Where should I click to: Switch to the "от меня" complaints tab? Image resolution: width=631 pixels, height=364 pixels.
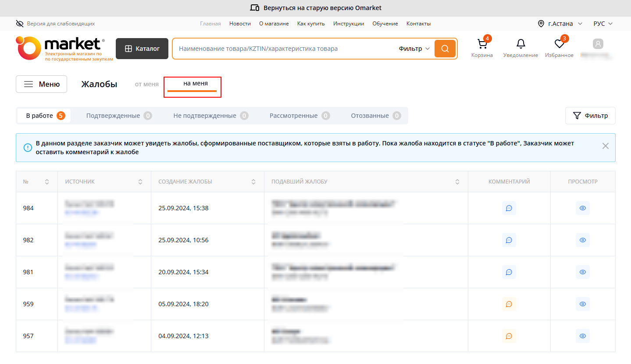click(x=147, y=84)
